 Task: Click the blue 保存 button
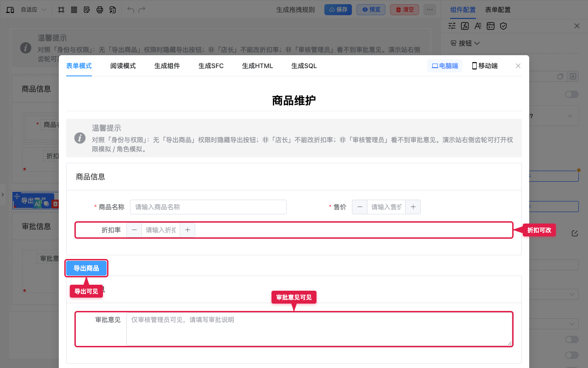coord(338,10)
